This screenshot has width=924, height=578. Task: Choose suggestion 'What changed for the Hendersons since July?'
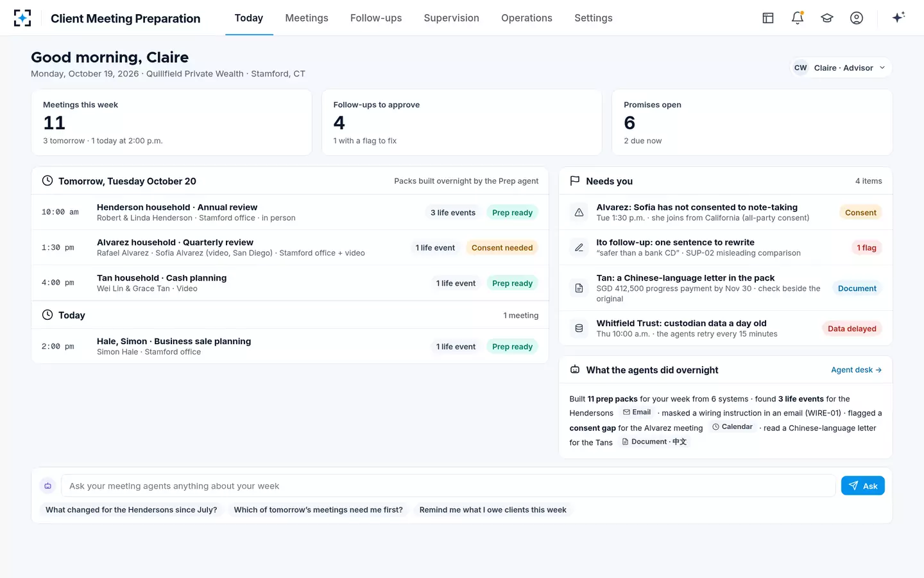132,510
